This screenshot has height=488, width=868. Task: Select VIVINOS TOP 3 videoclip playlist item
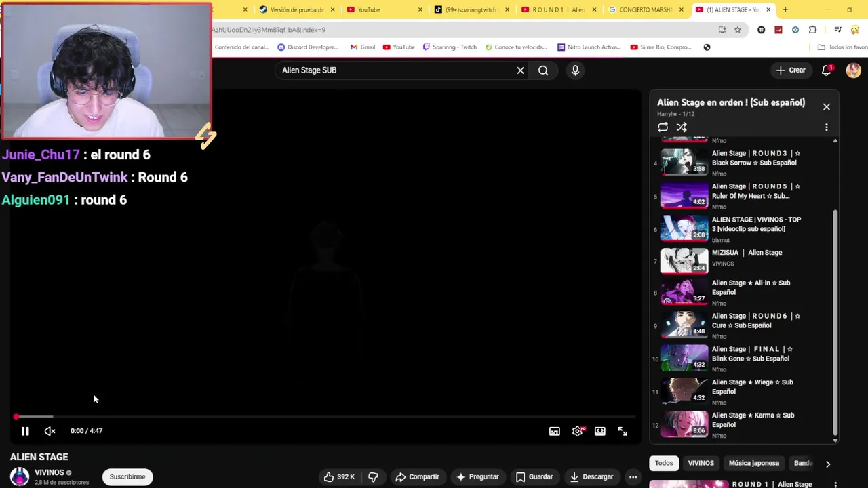(741, 230)
